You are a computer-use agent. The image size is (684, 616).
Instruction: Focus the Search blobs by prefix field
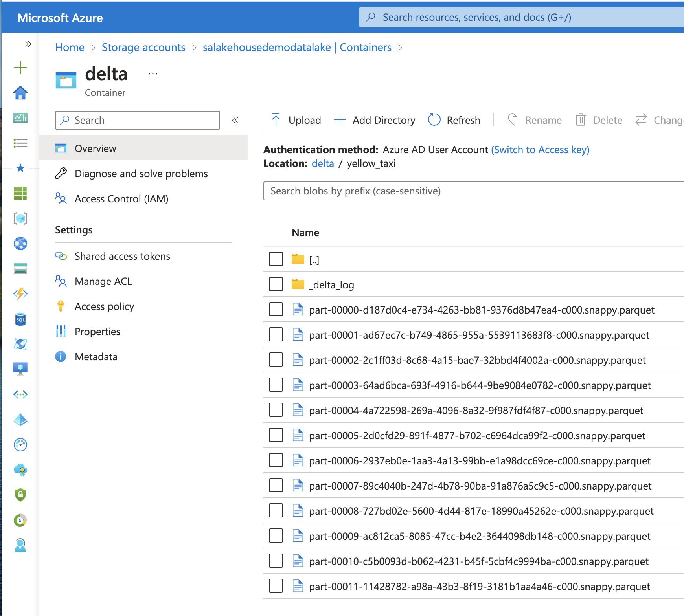pyautogui.click(x=472, y=191)
